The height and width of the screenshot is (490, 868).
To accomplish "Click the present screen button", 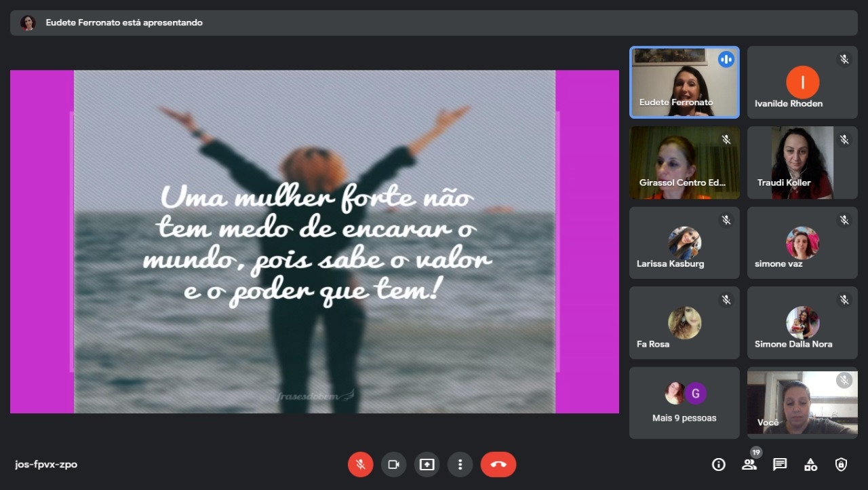I will (427, 465).
